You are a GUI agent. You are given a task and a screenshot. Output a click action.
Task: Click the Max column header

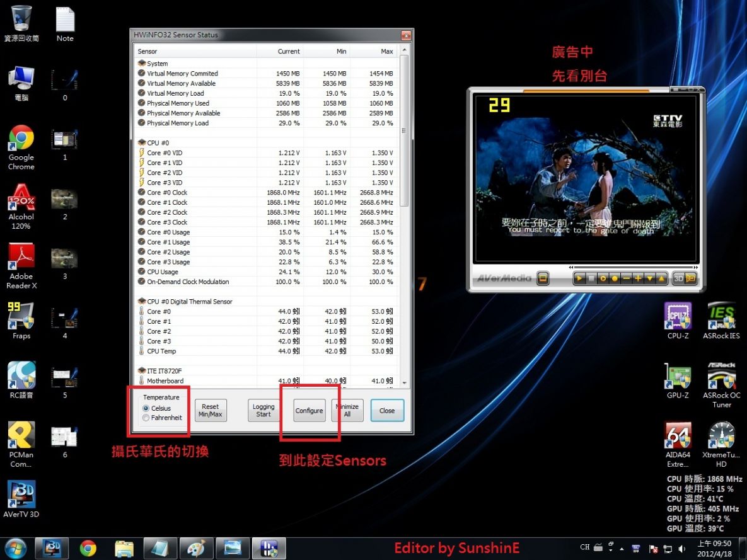pos(374,51)
